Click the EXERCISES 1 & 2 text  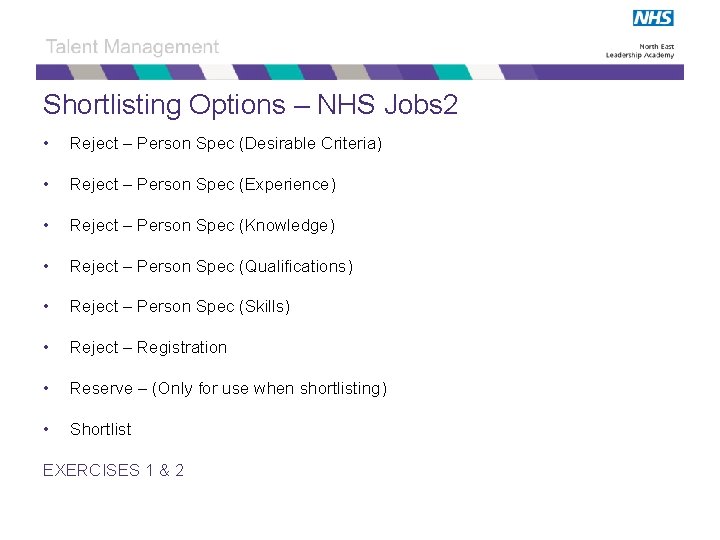(x=113, y=470)
